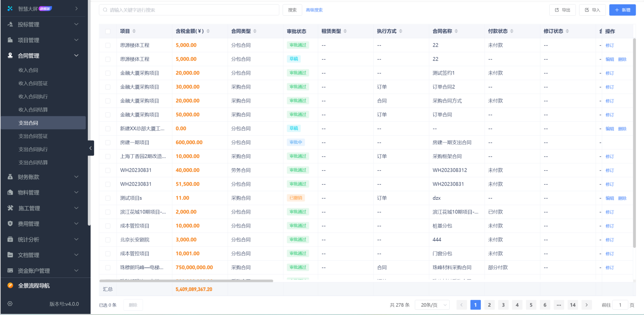Screen dimensions: 644x315
Task: Open the 20条/页 page size dropdown
Action: (x=432, y=305)
